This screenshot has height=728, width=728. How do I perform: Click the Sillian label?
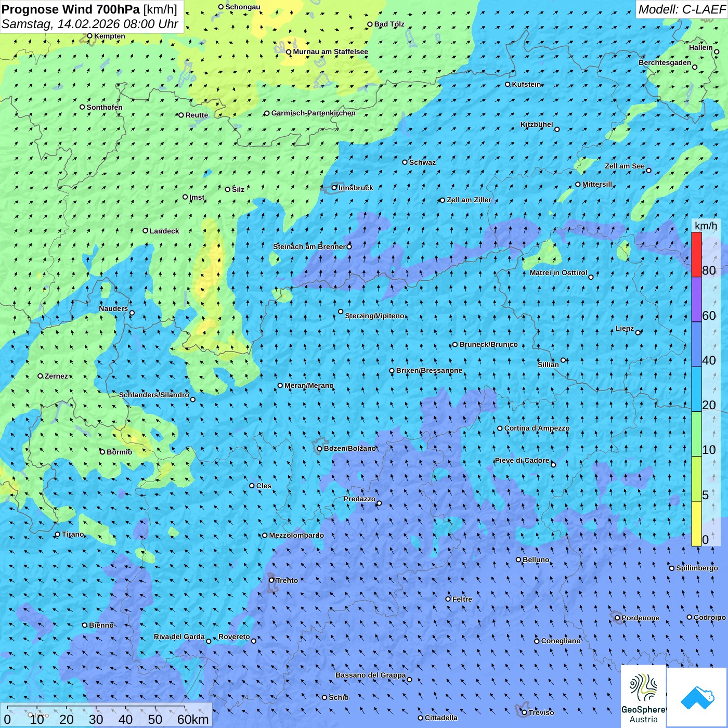pos(548,364)
